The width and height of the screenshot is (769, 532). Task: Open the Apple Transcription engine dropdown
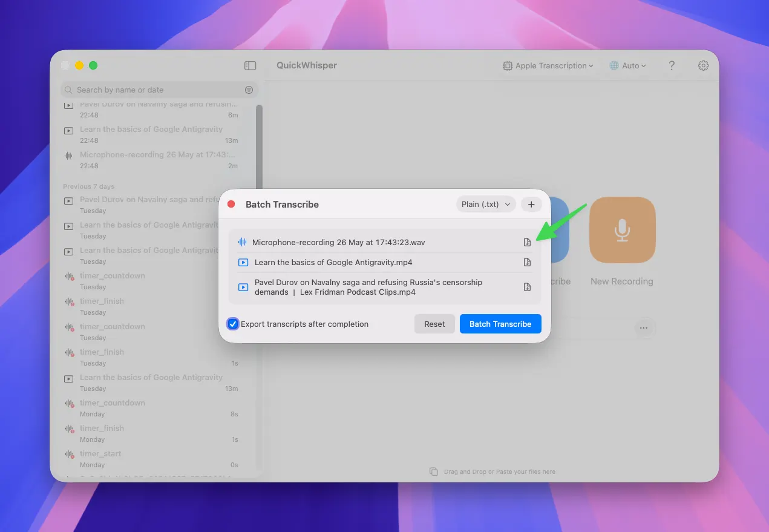(548, 65)
